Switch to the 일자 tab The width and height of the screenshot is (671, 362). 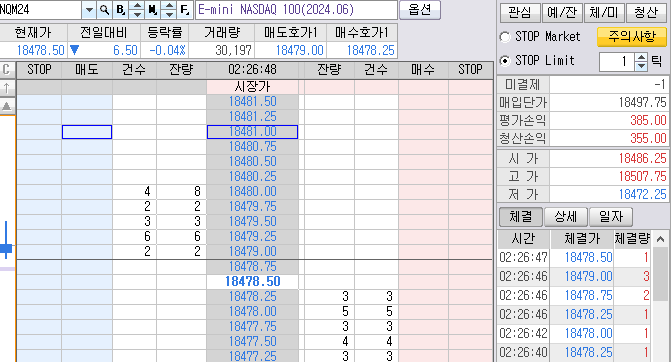coord(611,217)
